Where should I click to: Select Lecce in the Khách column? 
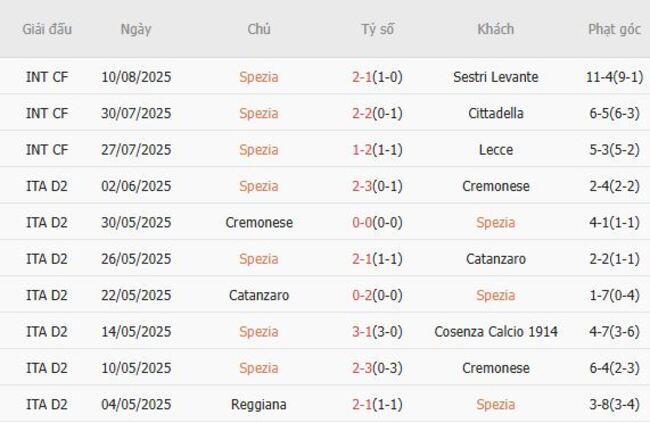[x=495, y=150]
